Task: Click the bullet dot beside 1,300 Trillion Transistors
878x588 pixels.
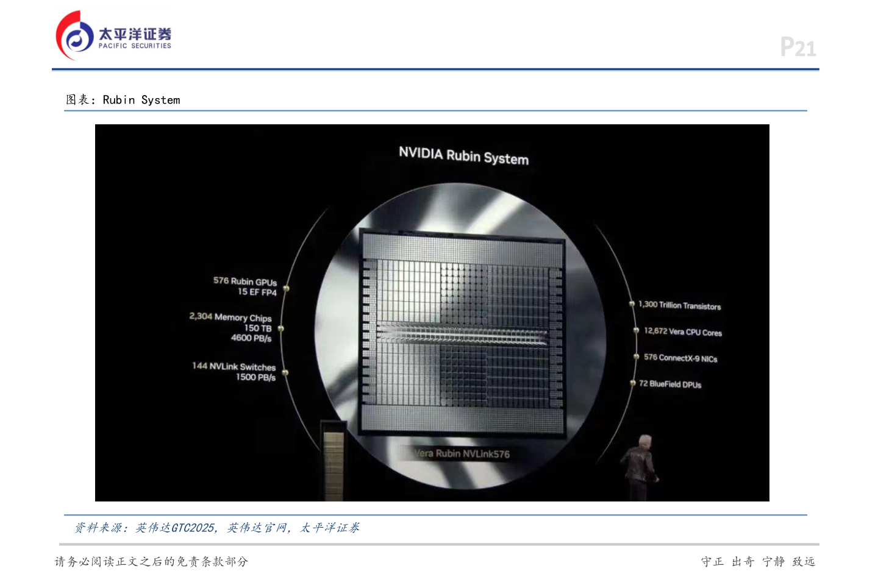Action: pyautogui.click(x=632, y=303)
